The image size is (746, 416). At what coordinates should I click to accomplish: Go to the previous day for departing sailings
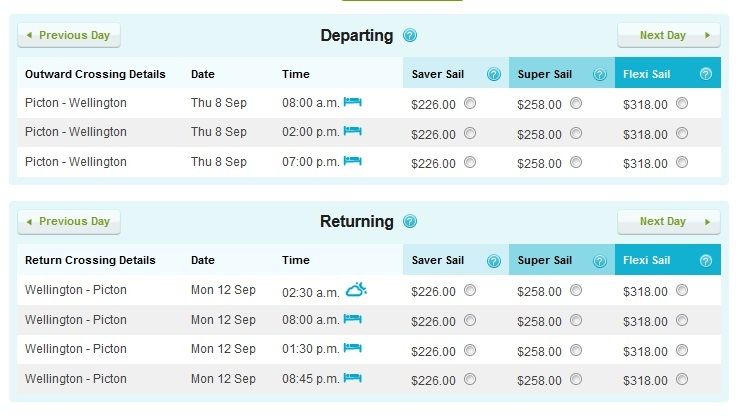[x=69, y=35]
